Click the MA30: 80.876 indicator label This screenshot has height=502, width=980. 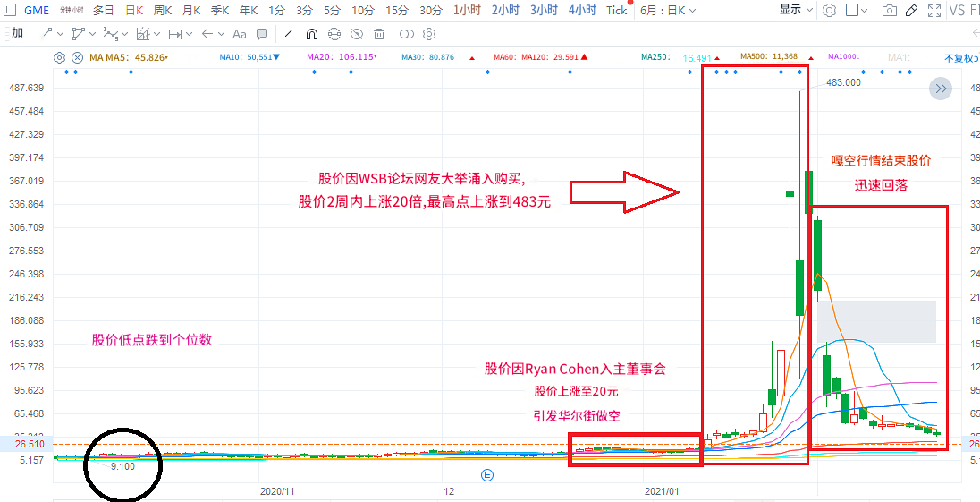[427, 57]
